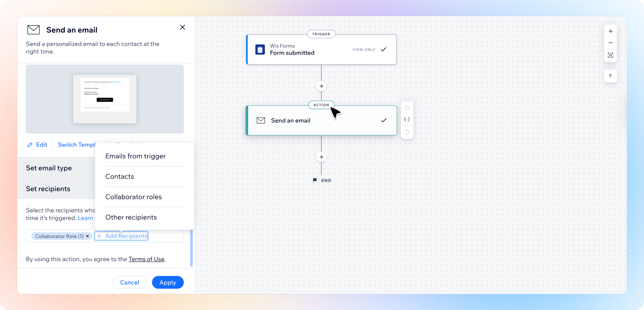Click the Wix Forms icon on the trigger
Viewport: 644px width, 310px height.
click(x=260, y=50)
